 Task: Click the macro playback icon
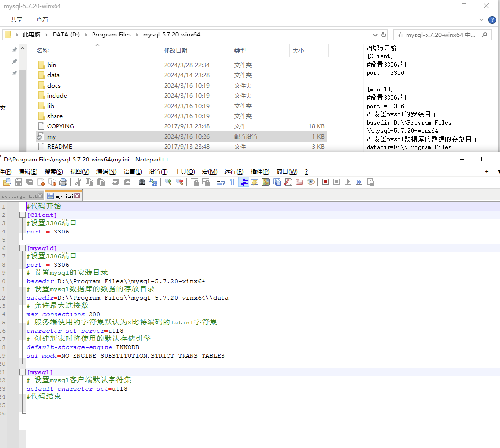348,182
